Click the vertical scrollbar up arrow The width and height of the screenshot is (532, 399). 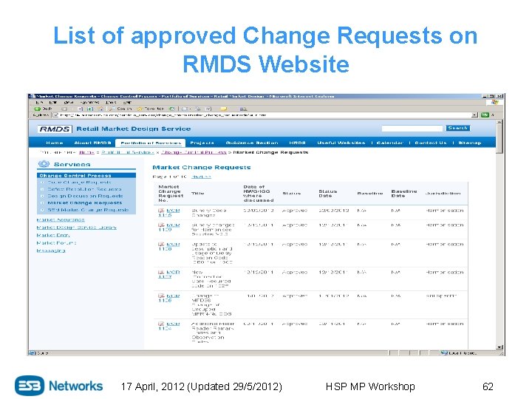tap(499, 122)
